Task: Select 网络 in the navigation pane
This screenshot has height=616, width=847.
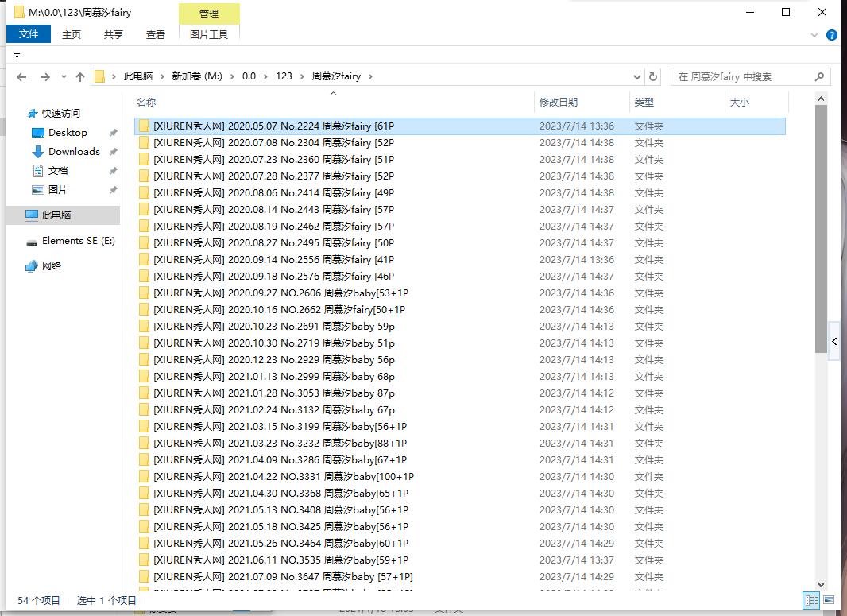Action: coord(52,265)
